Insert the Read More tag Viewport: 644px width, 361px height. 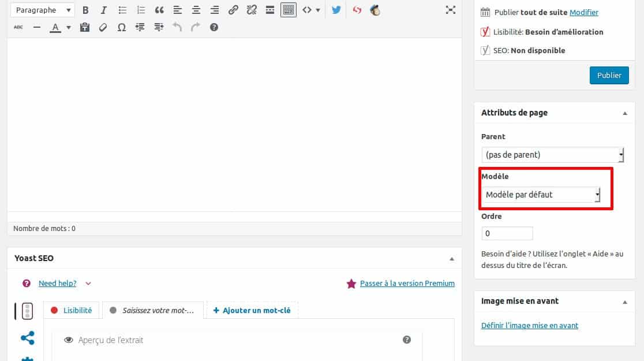pyautogui.click(x=269, y=10)
